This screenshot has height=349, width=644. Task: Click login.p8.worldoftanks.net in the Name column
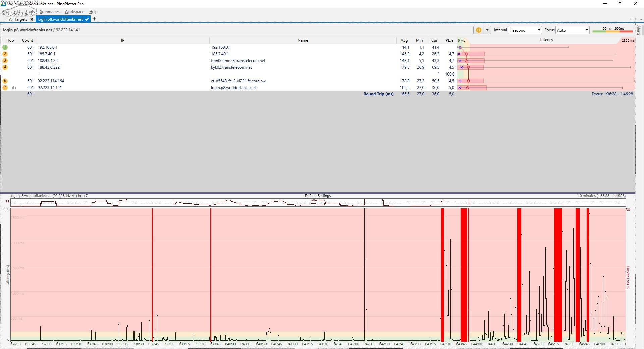click(x=233, y=88)
